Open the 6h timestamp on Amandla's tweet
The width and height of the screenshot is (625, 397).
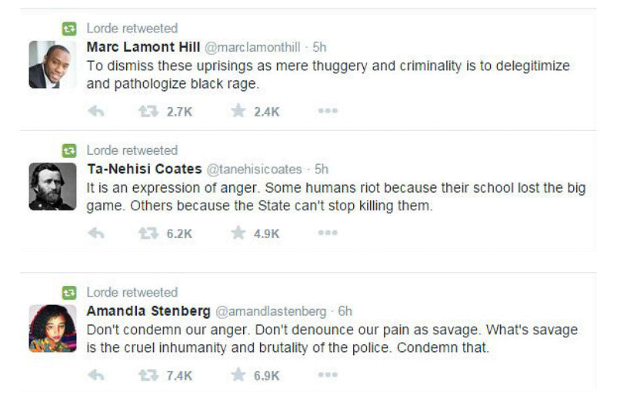(x=345, y=311)
